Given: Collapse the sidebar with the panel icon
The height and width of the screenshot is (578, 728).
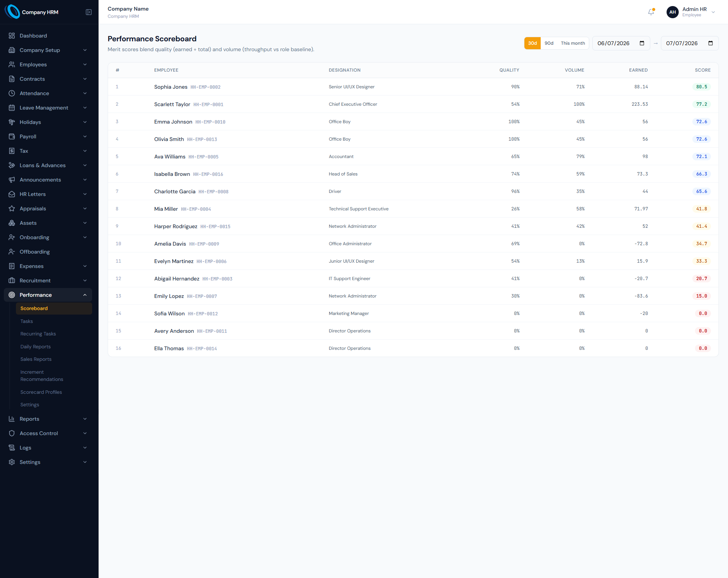Looking at the screenshot, I should coord(89,12).
